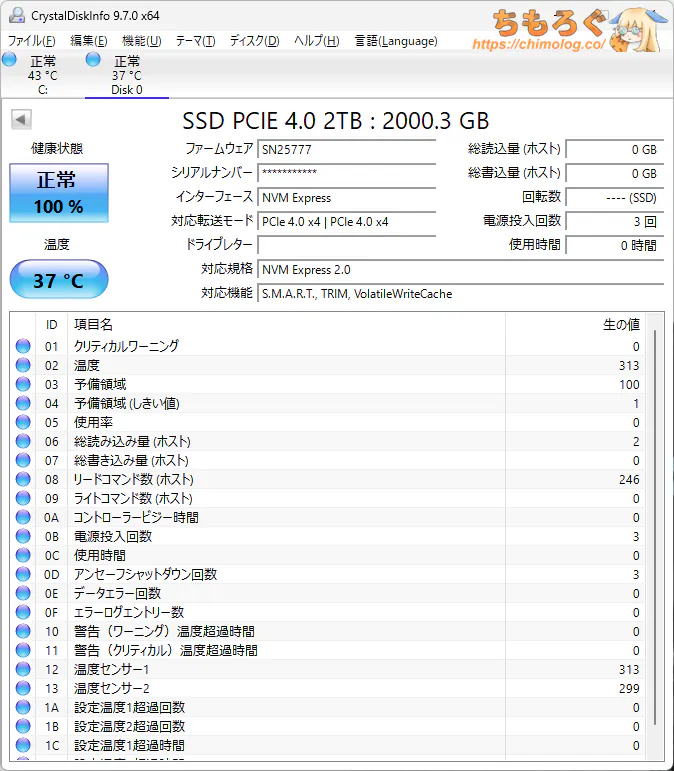674x771 pixels.
Task: Click the 総読込量 (ホスト) value 0 GB
Action: coord(615,149)
